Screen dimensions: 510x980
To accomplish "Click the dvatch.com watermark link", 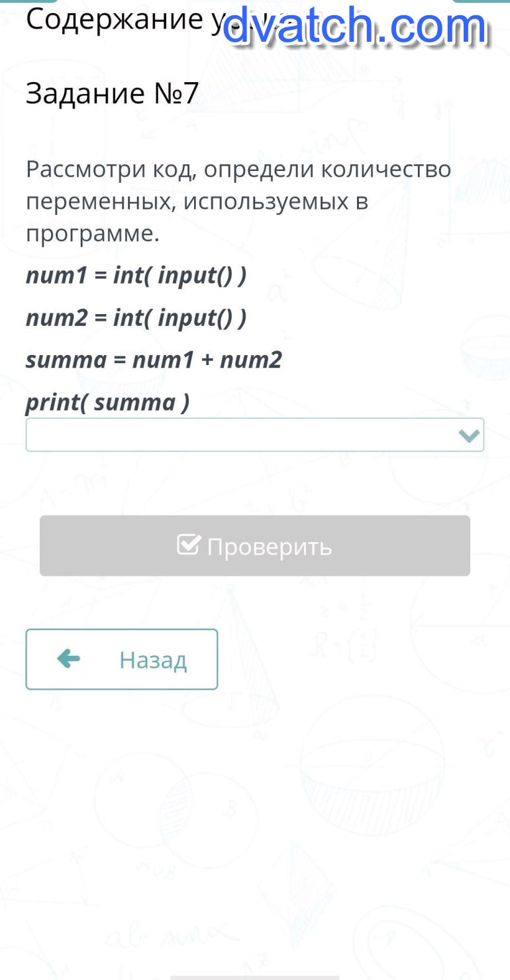I will pos(354,27).
